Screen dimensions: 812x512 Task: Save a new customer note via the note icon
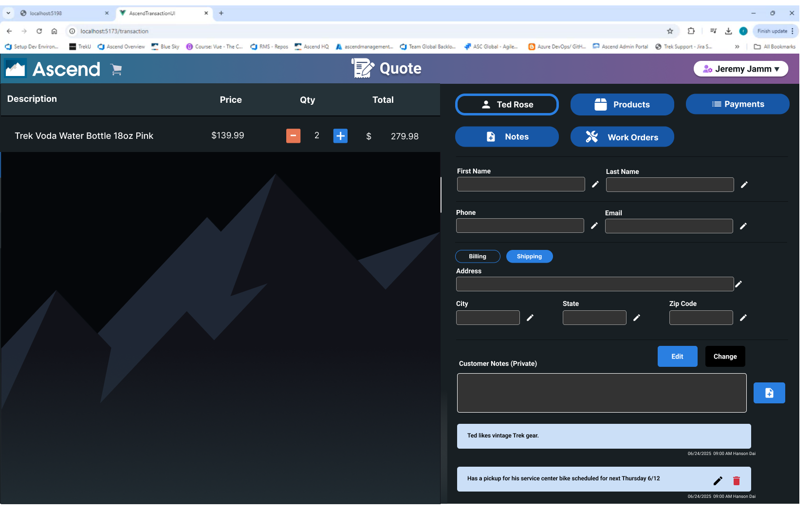pos(769,393)
